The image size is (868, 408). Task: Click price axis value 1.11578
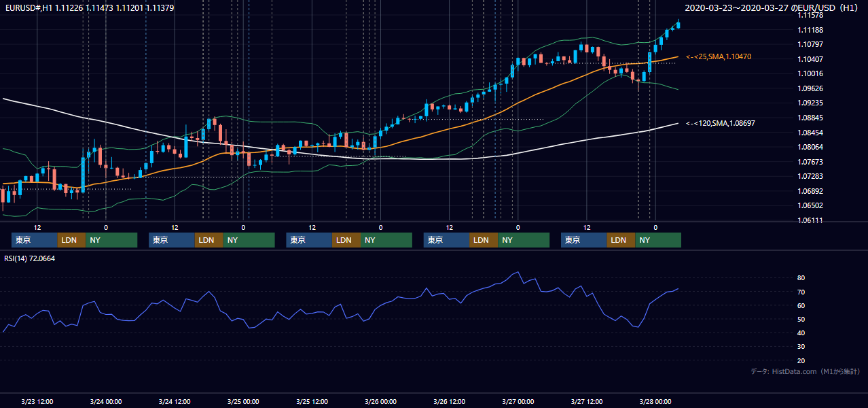click(810, 15)
